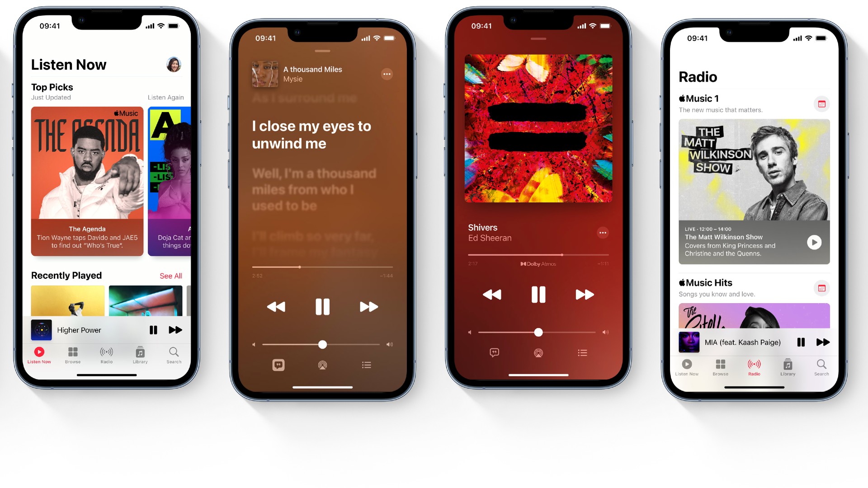Tap the Matt Wilkinson Show live thumbnail

tap(754, 191)
